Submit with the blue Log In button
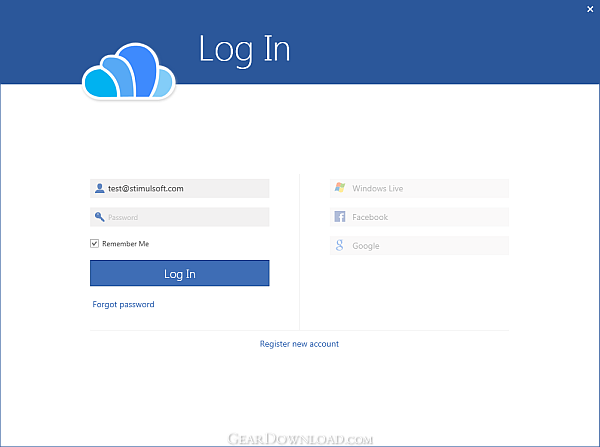 179,273
